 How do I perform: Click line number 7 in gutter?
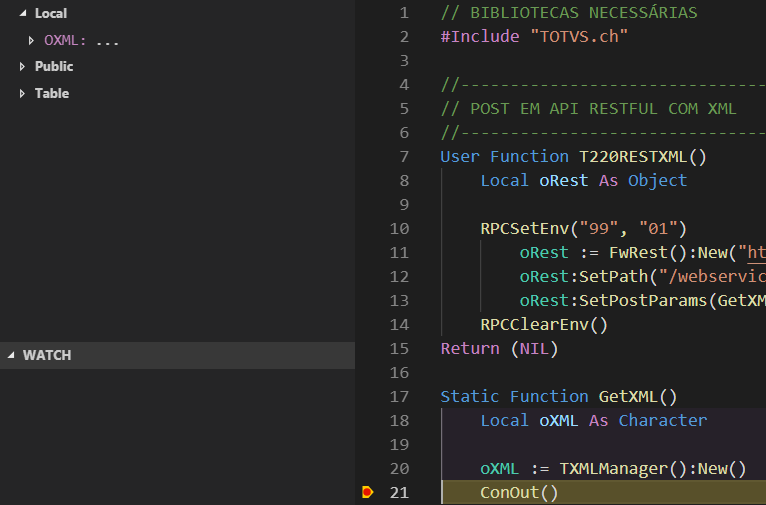pyautogui.click(x=404, y=157)
